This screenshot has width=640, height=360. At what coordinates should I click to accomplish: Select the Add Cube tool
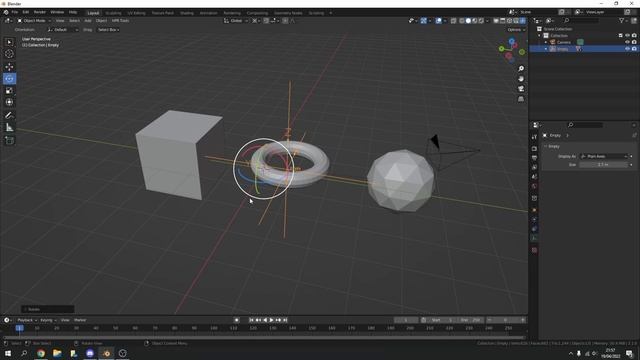[9, 141]
